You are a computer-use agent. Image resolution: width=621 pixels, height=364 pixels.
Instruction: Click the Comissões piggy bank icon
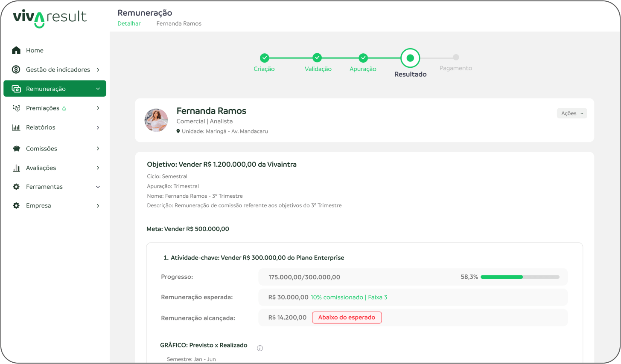[16, 149]
